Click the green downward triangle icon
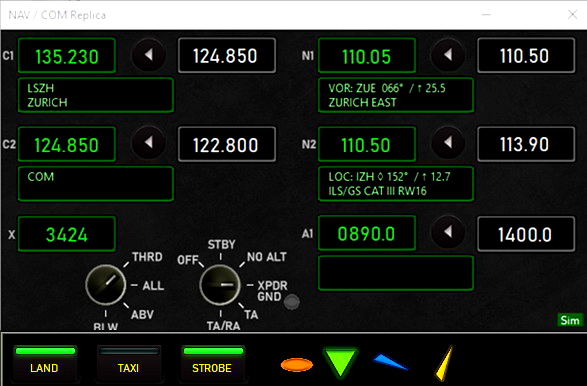The height and width of the screenshot is (386, 587). coord(340,362)
